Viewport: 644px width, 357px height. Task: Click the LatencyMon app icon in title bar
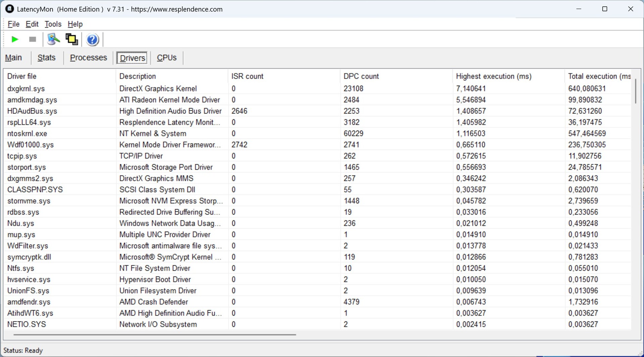point(9,9)
